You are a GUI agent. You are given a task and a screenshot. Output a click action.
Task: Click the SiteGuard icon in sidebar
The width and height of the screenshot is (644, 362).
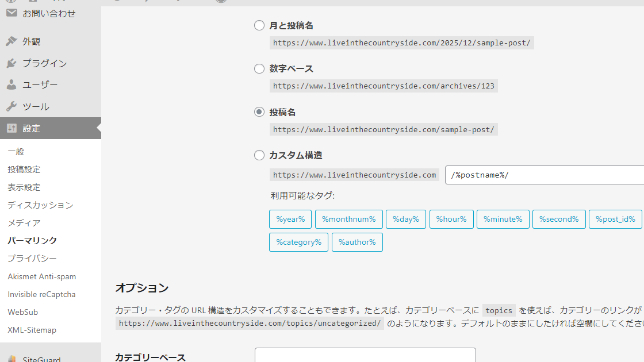(11, 359)
